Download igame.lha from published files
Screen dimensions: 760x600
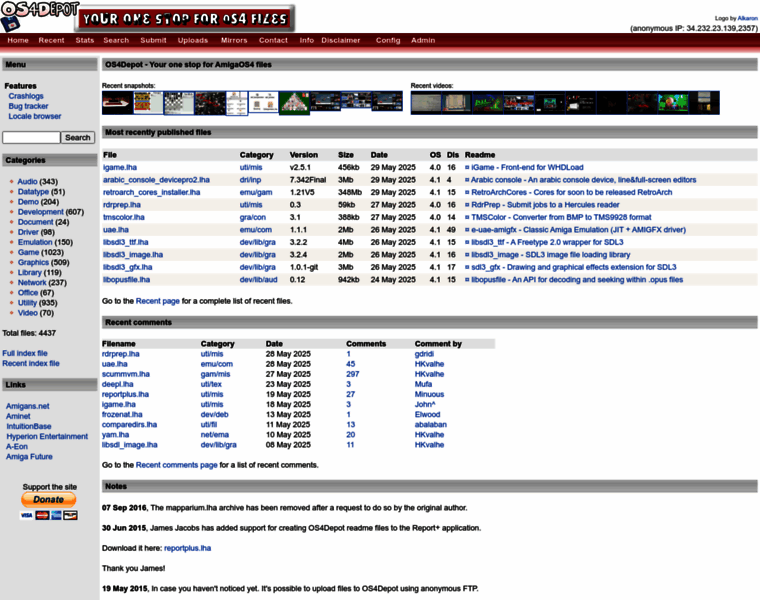point(120,167)
